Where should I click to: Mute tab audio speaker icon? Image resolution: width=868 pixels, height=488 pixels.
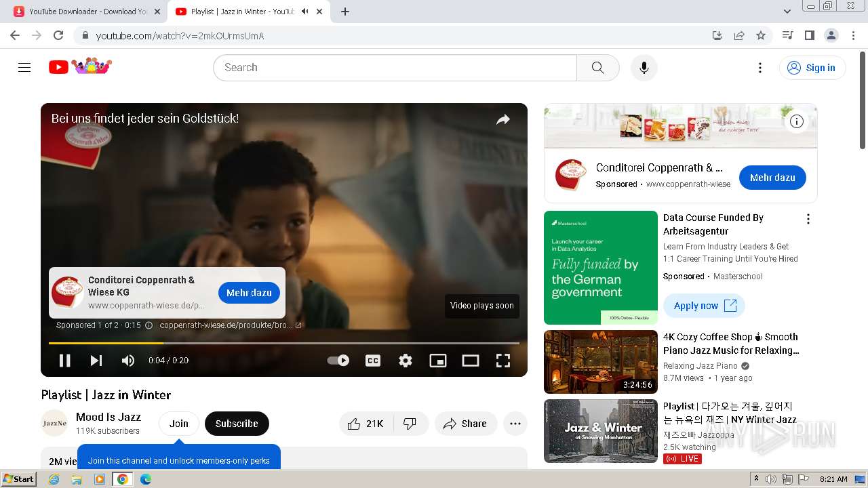point(305,12)
